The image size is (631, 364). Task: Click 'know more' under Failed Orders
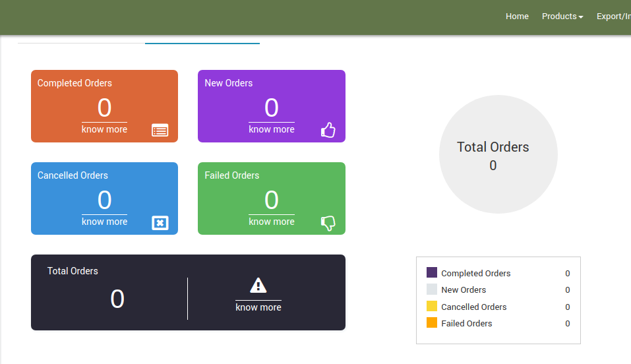coord(271,222)
